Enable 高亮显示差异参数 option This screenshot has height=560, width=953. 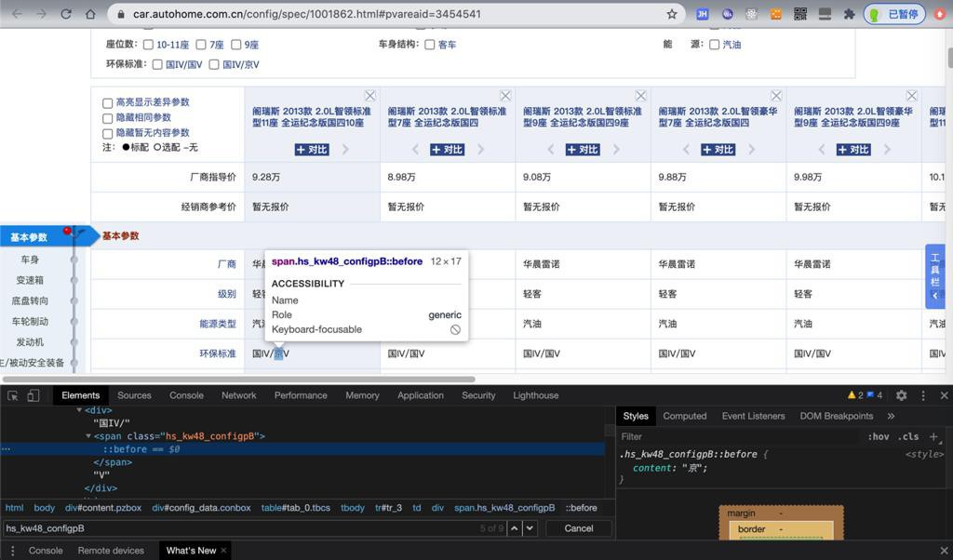(x=108, y=103)
